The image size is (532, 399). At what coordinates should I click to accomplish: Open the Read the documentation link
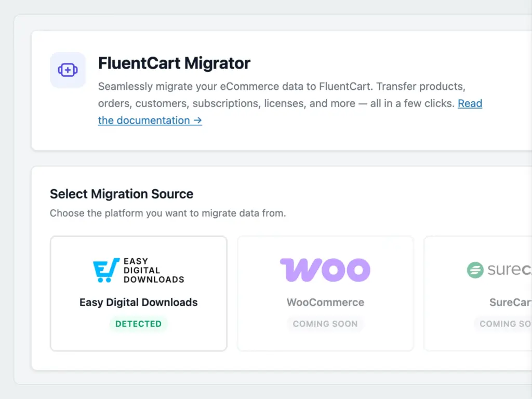pos(150,120)
